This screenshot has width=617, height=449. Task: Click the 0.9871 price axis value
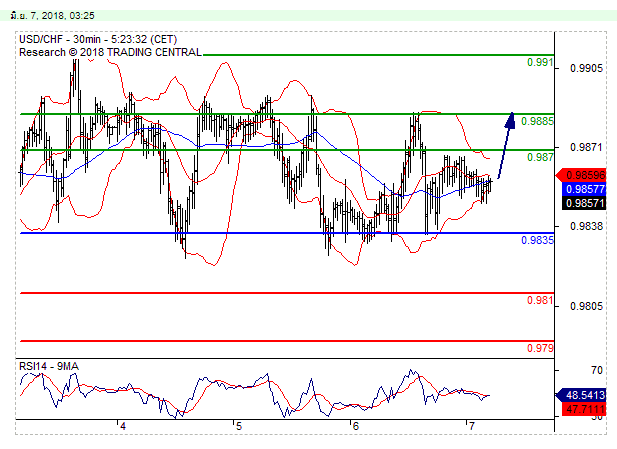point(586,148)
